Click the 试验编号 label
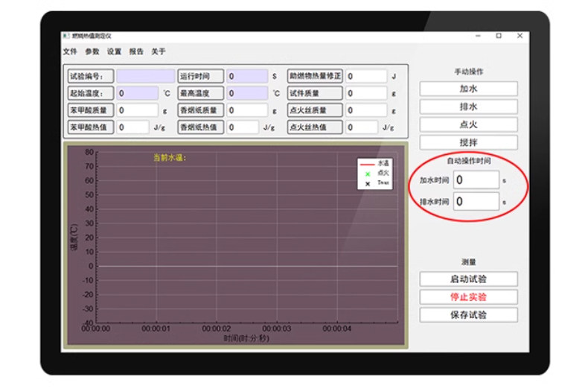 tap(91, 76)
